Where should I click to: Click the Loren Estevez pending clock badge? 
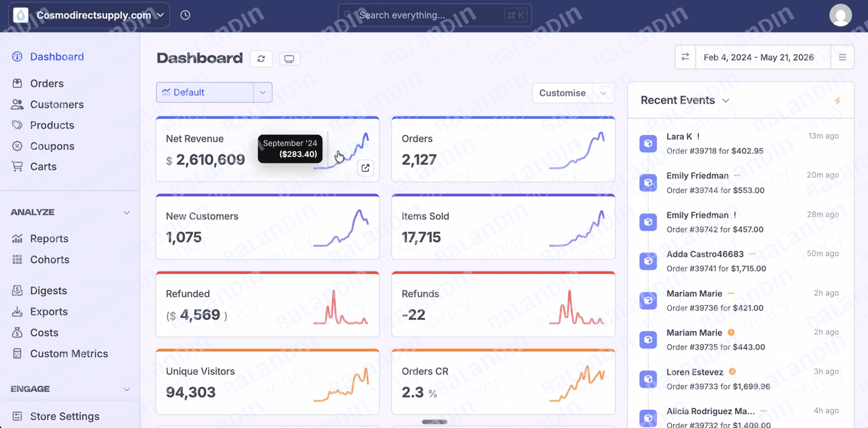click(x=732, y=371)
